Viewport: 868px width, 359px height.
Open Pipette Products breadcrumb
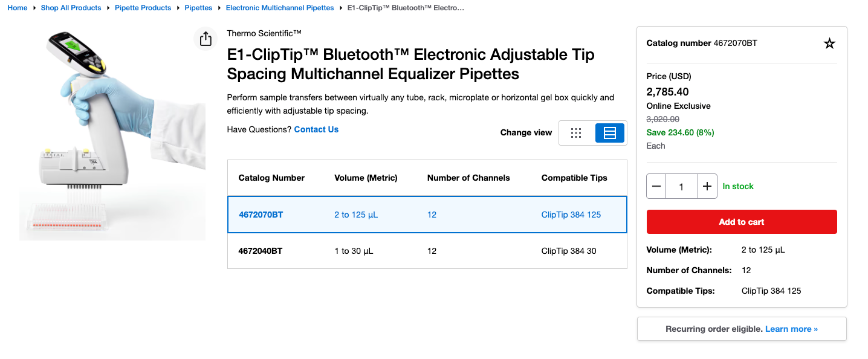[143, 8]
